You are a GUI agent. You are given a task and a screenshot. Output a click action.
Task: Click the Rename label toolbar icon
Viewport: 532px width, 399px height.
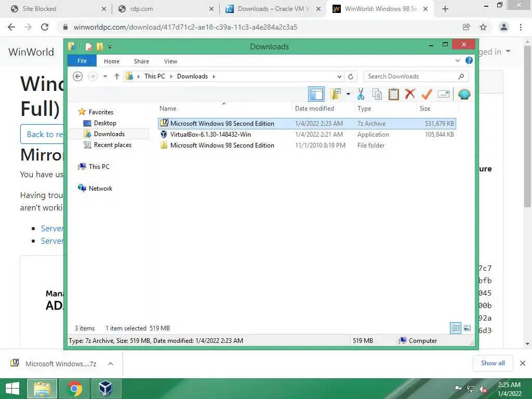click(x=444, y=94)
